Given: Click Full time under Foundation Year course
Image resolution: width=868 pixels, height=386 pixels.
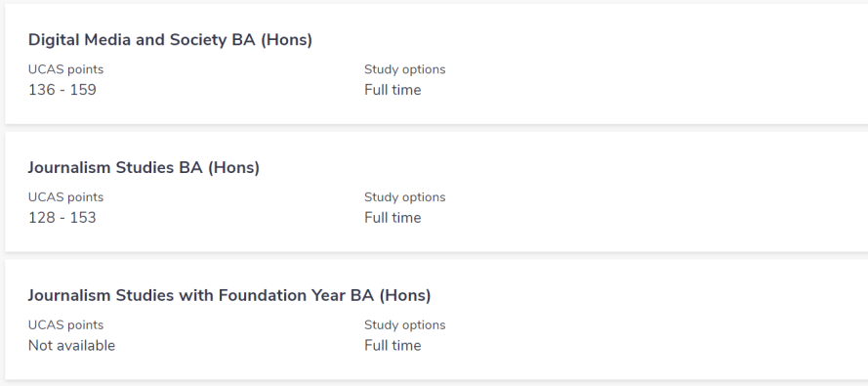Looking at the screenshot, I should pos(393,346).
